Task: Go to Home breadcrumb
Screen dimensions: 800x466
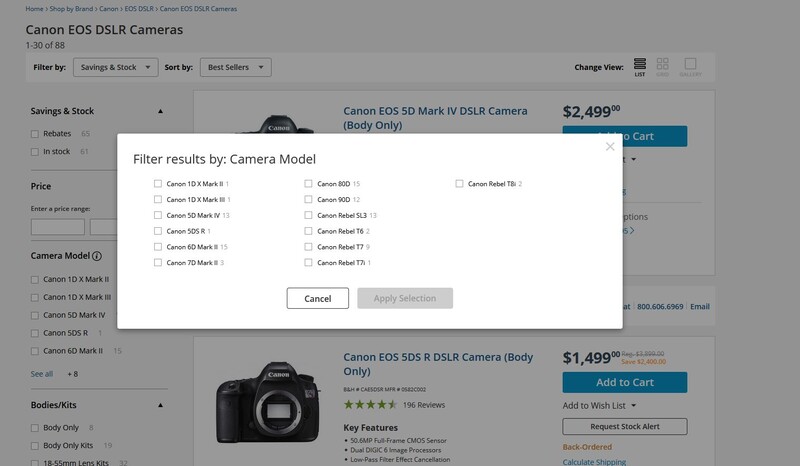Action: click(34, 9)
